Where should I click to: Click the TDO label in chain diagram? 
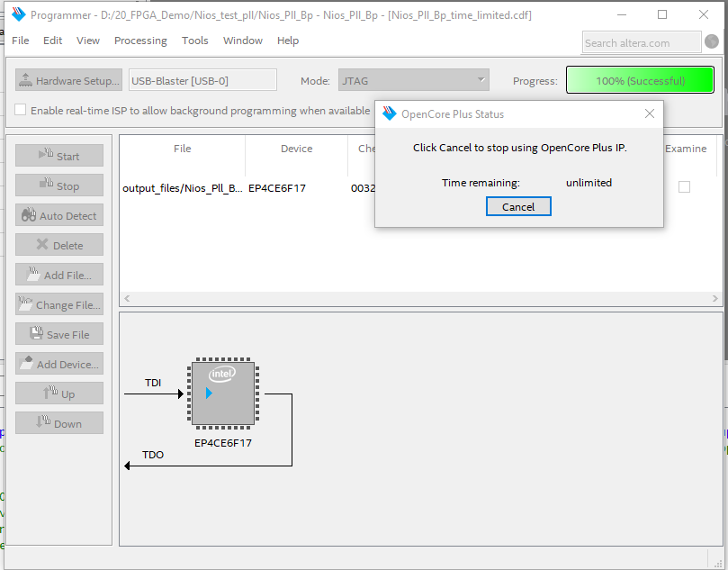pyautogui.click(x=153, y=455)
